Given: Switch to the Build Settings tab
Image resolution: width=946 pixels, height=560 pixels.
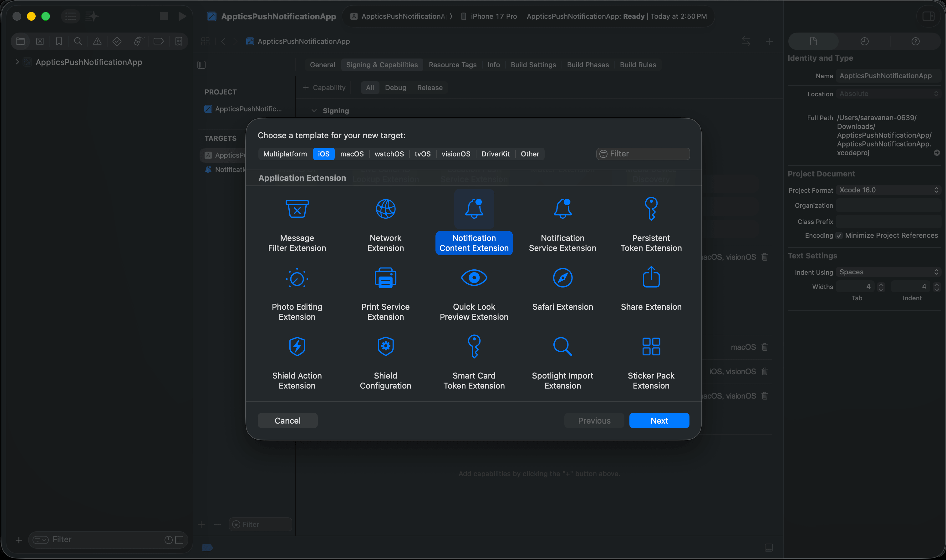Looking at the screenshot, I should click(x=533, y=65).
